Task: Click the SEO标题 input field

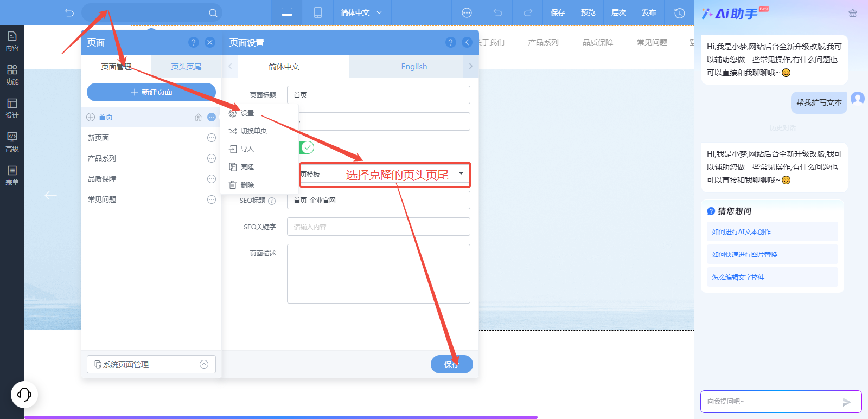Action: (379, 200)
